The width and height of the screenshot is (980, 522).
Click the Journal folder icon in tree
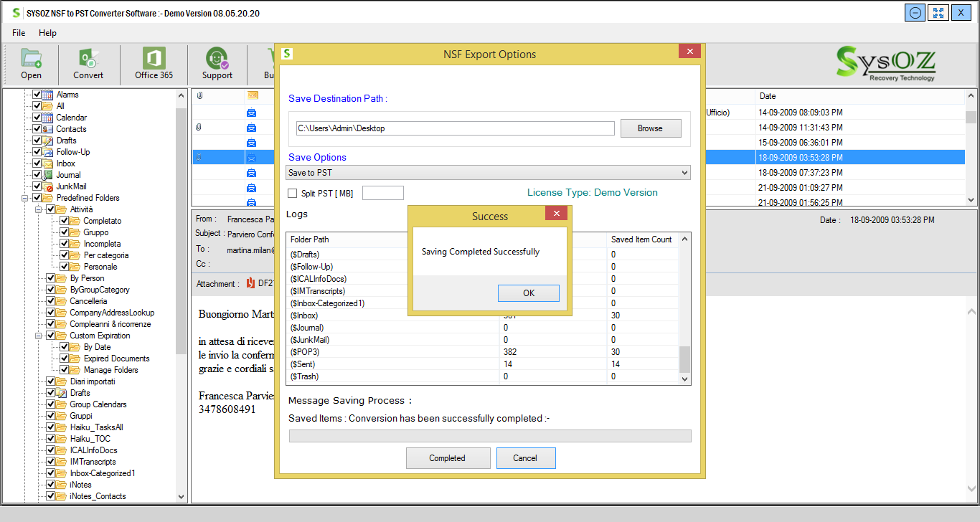[47, 175]
